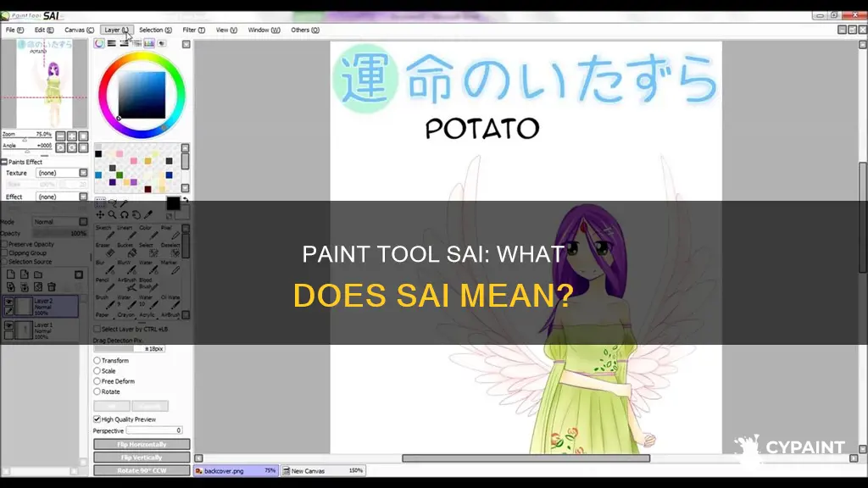Select the Move tool
The height and width of the screenshot is (488, 868).
click(100, 214)
